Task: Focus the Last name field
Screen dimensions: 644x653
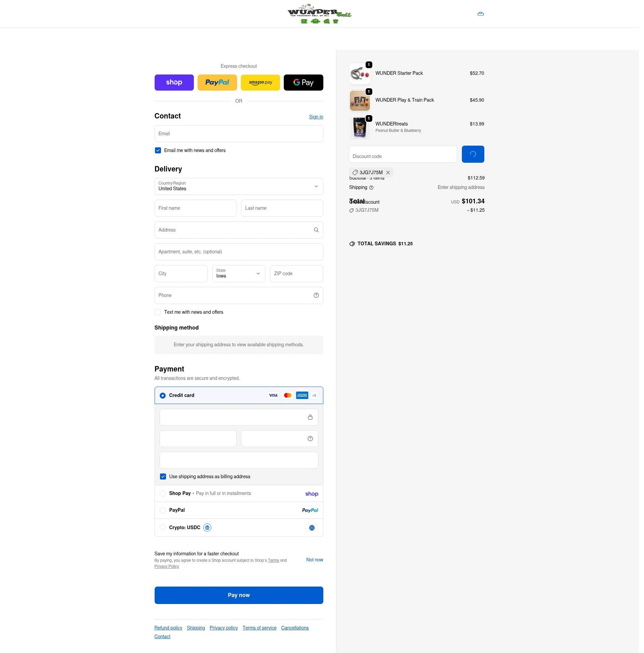Action: tap(282, 208)
